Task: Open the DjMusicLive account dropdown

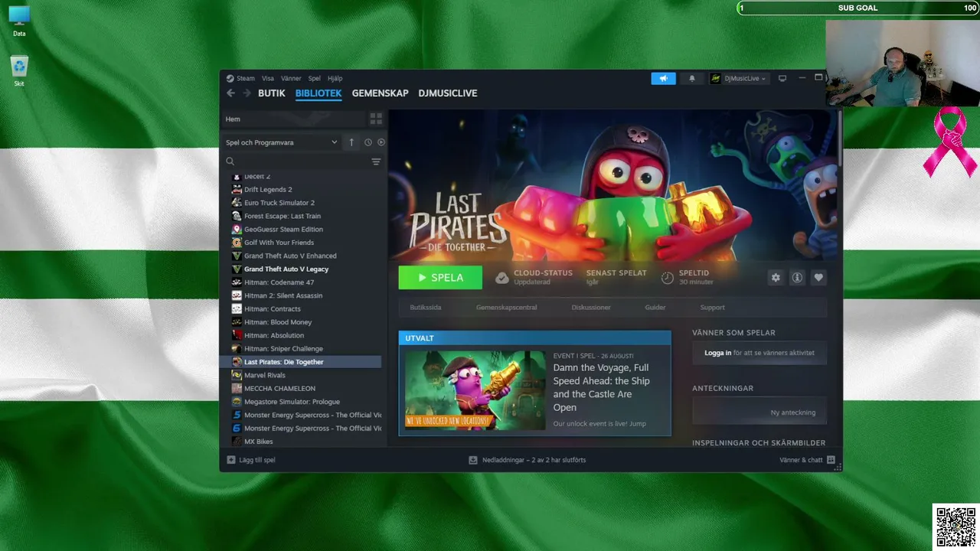Action: coord(738,78)
